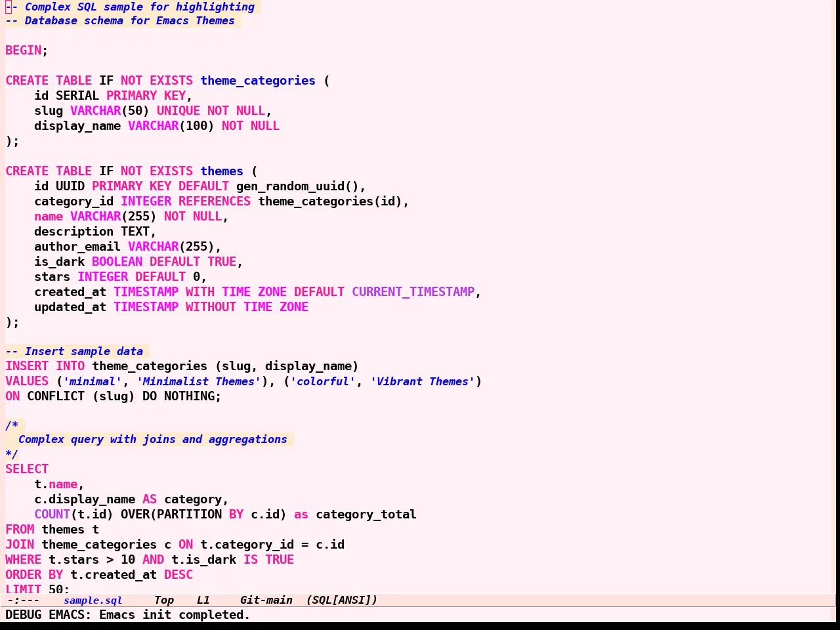
Task: Click 'PARTITION' in the OVER clause
Action: 189,514
